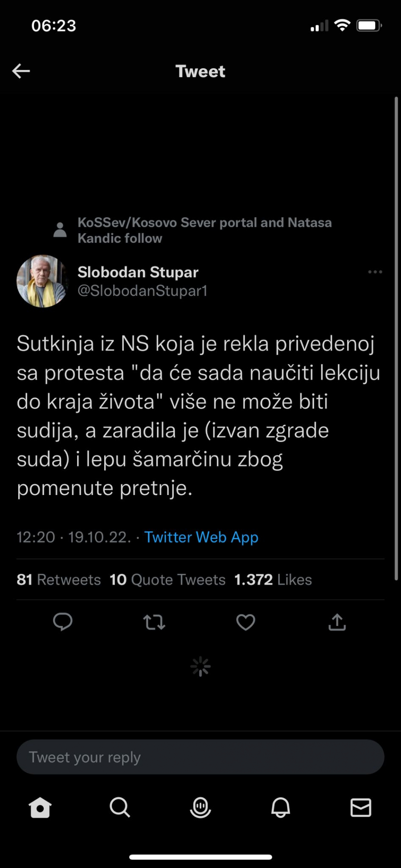Select the retweet icon under the tweet
Screen dimensions: 401x868
click(154, 622)
